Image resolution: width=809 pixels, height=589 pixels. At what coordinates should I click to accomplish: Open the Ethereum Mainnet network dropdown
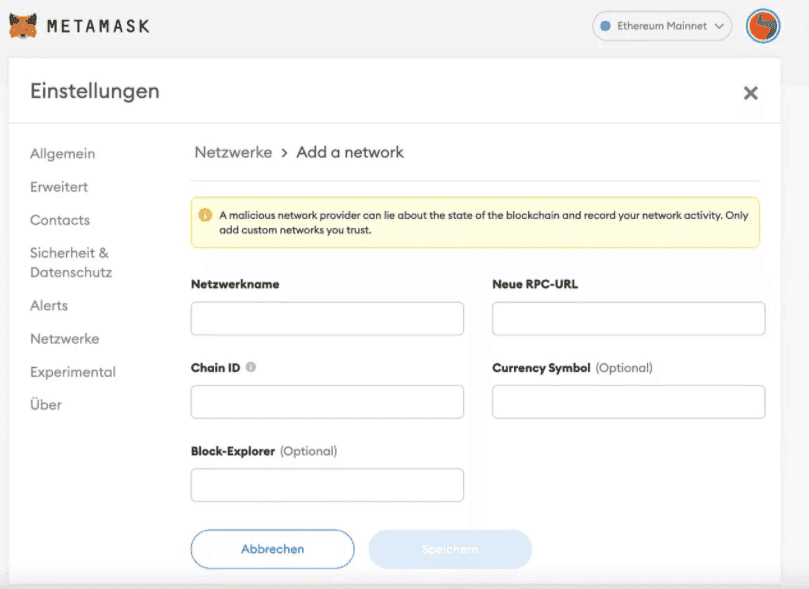coord(662,26)
